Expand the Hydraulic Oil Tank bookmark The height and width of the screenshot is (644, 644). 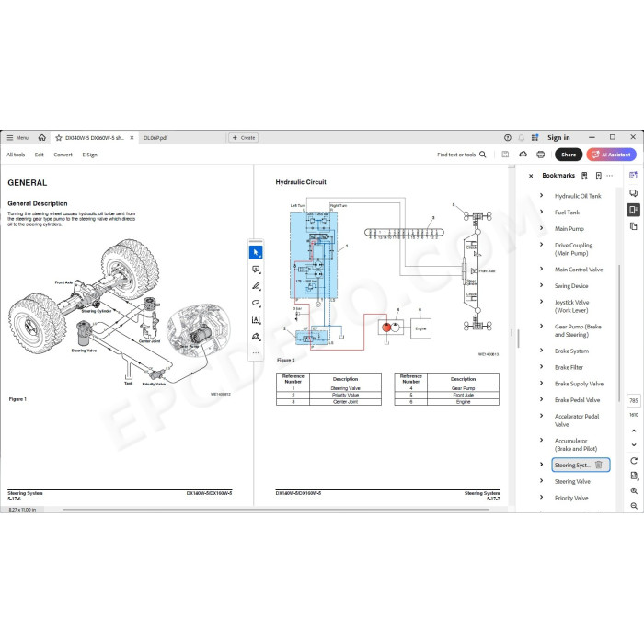pos(541,195)
